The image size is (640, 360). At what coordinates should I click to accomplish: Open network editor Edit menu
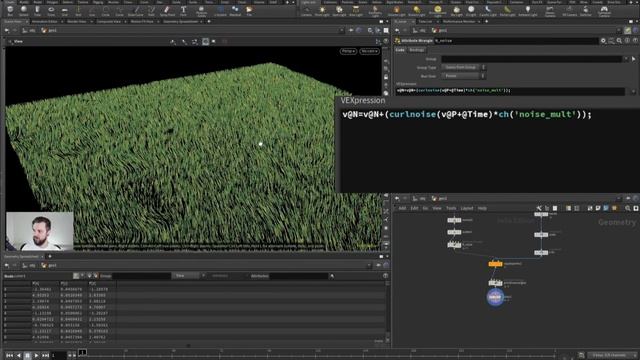[414, 208]
